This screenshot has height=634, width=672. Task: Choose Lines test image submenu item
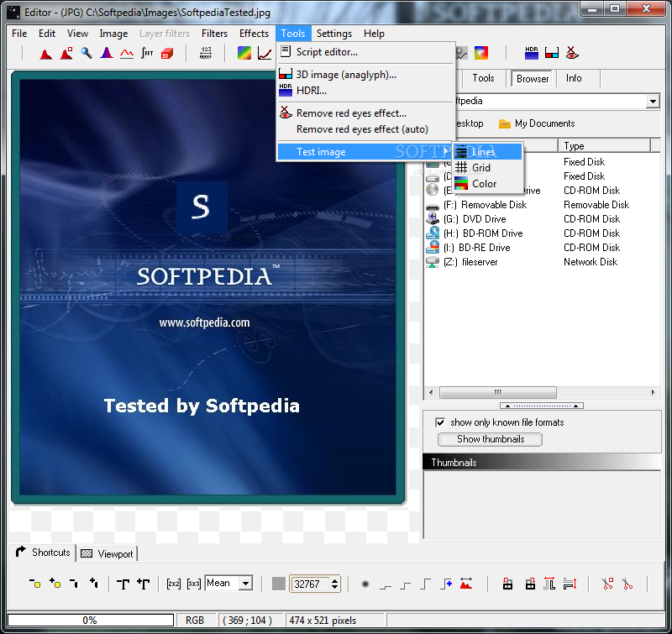[x=488, y=152]
